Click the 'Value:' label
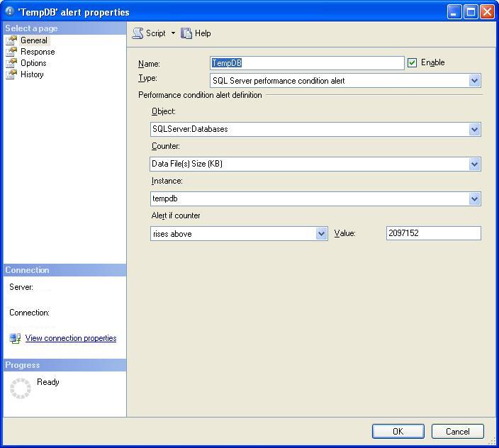This screenshot has width=499, height=448. pos(344,233)
